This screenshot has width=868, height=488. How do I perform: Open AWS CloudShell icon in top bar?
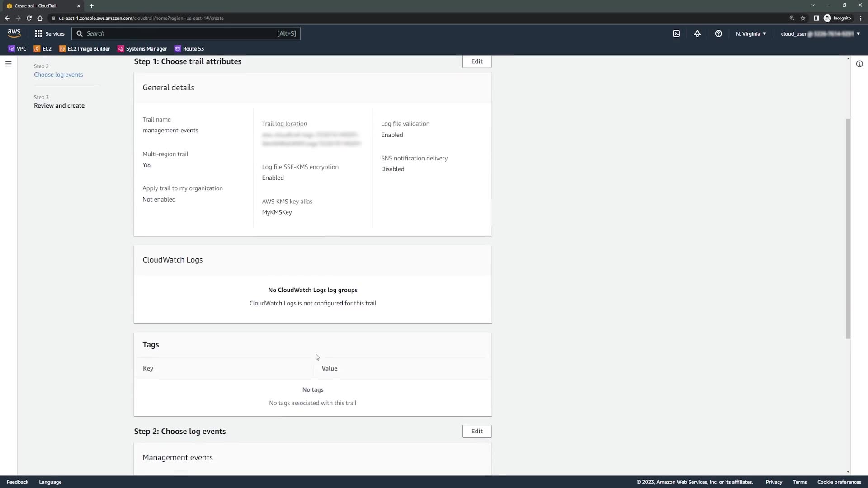coord(676,33)
